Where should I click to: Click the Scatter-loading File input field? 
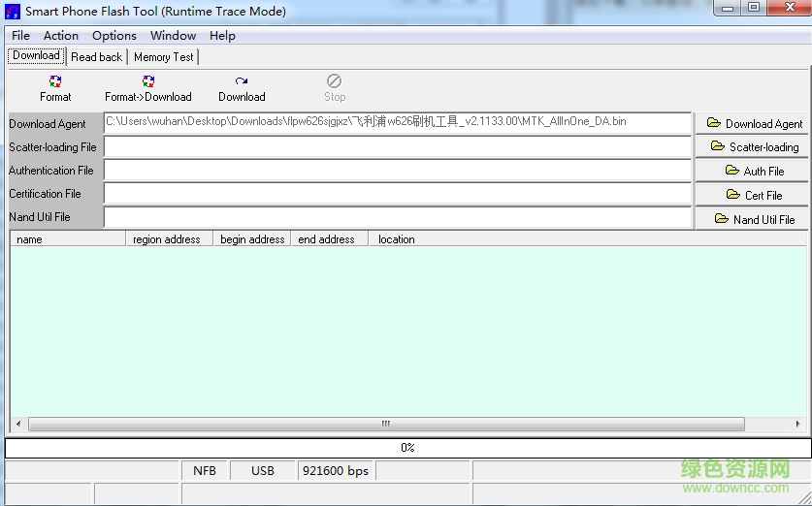(x=398, y=146)
